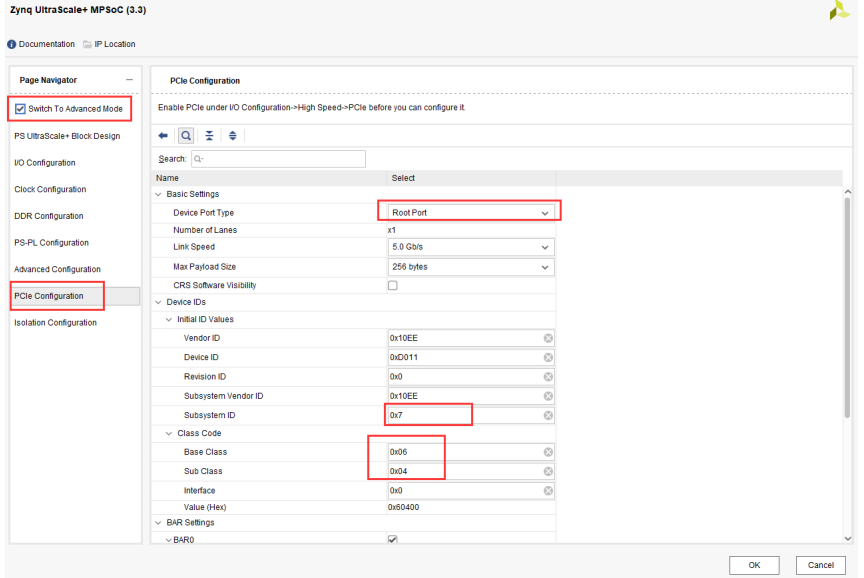Open DDR Configuration page
Screen dimensions: 864x578
[x=48, y=216]
